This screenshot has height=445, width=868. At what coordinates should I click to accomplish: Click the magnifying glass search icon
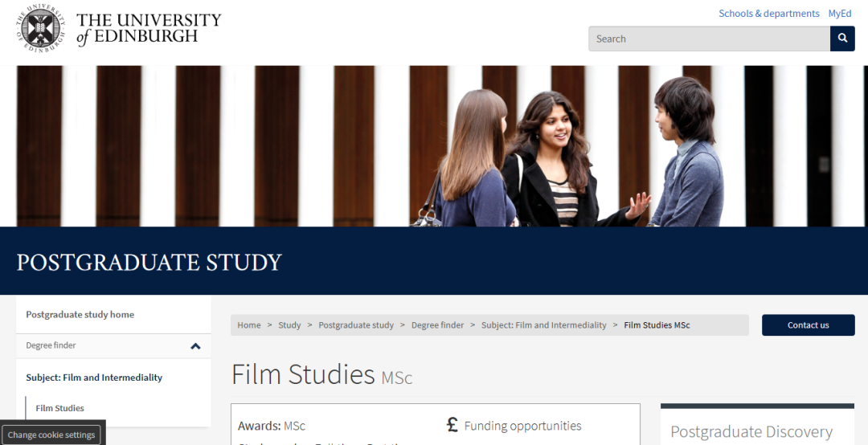pyautogui.click(x=842, y=39)
